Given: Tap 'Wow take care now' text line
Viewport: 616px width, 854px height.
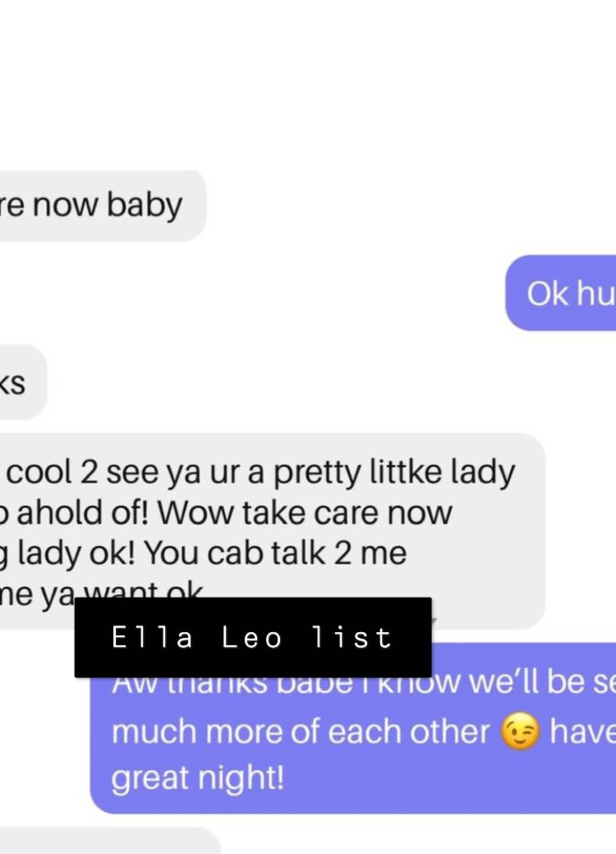Looking at the screenshot, I should 304,513.
